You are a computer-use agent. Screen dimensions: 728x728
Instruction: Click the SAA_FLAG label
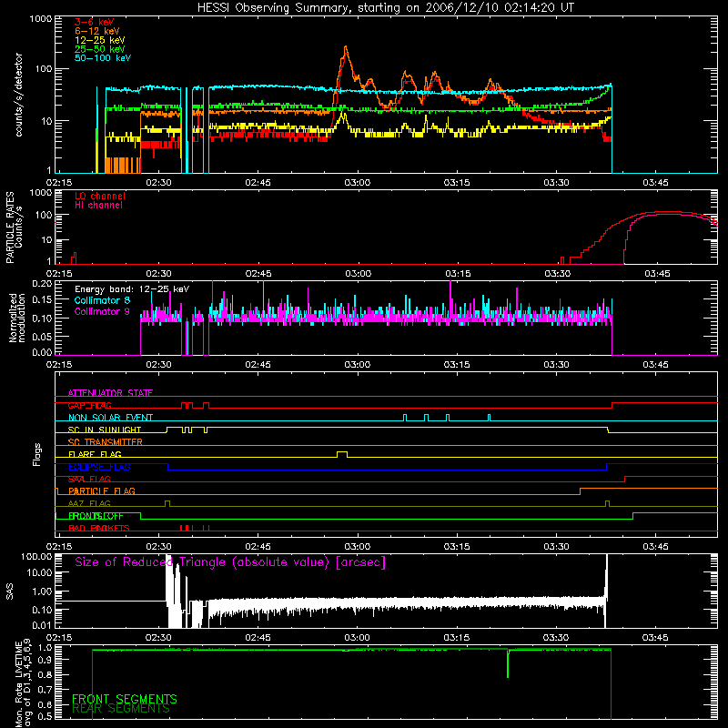coord(89,480)
